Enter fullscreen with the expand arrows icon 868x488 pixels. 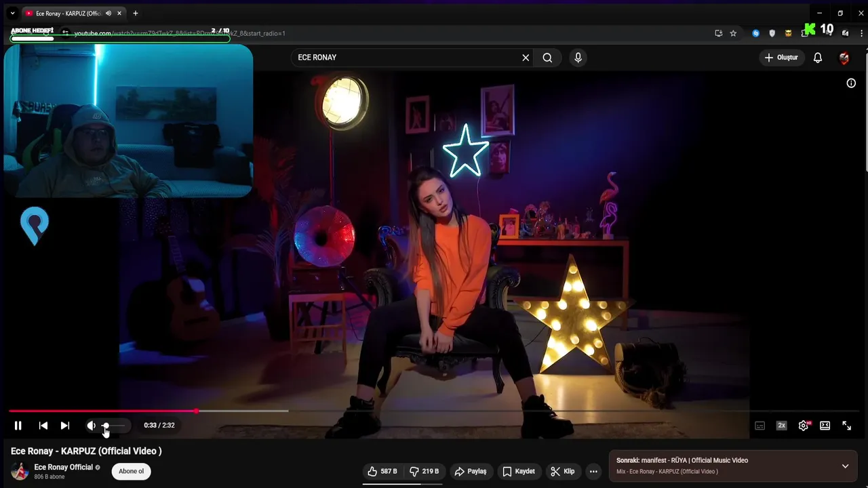click(847, 426)
